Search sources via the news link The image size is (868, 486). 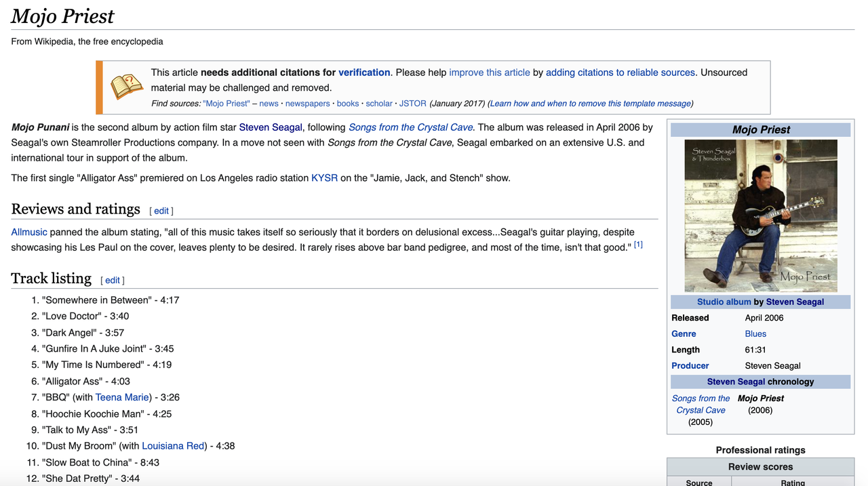tap(269, 104)
